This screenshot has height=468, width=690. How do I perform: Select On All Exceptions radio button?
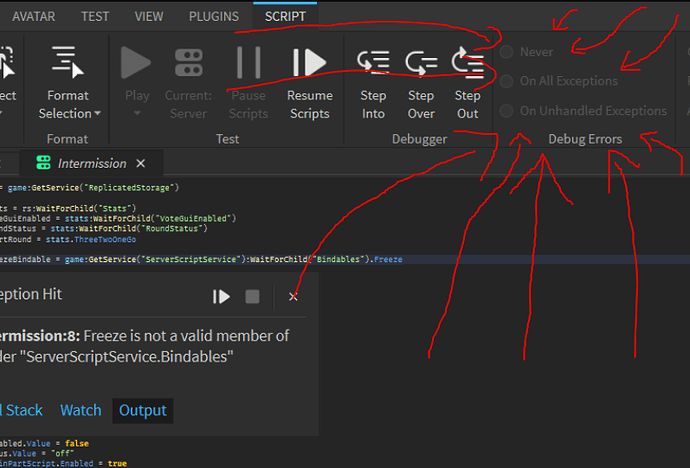pos(506,81)
